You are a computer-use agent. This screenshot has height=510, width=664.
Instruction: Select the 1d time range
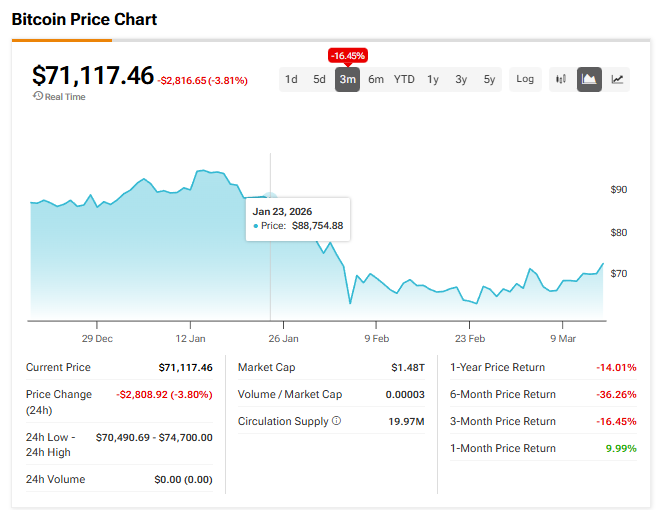291,79
